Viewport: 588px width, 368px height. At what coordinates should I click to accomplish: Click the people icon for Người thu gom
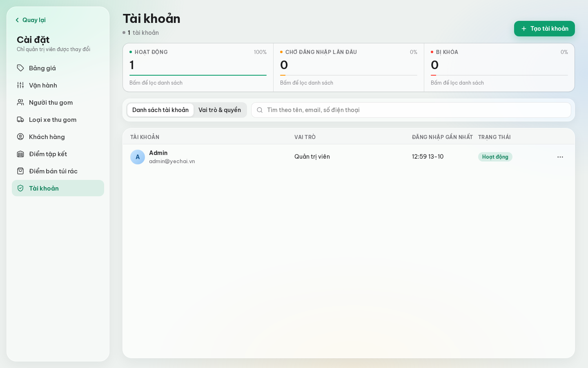(20, 102)
